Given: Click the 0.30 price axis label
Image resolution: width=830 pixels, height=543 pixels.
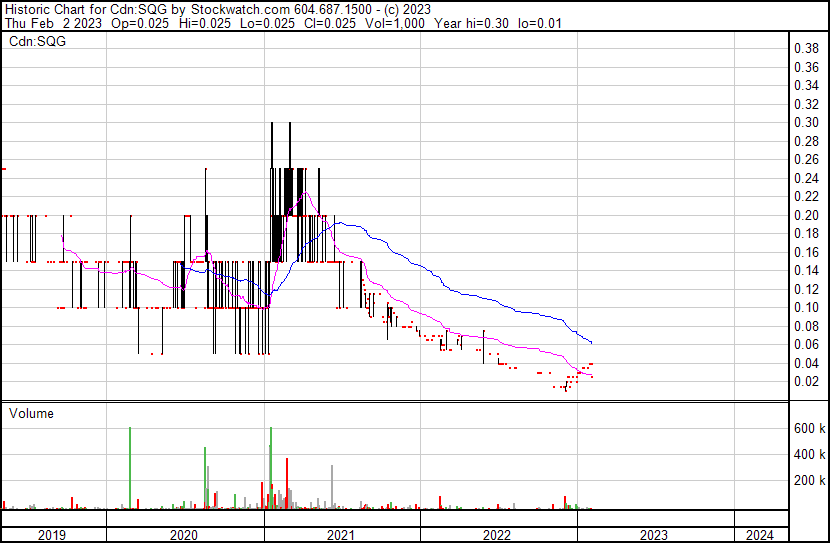Looking at the screenshot, I should pyautogui.click(x=806, y=123).
